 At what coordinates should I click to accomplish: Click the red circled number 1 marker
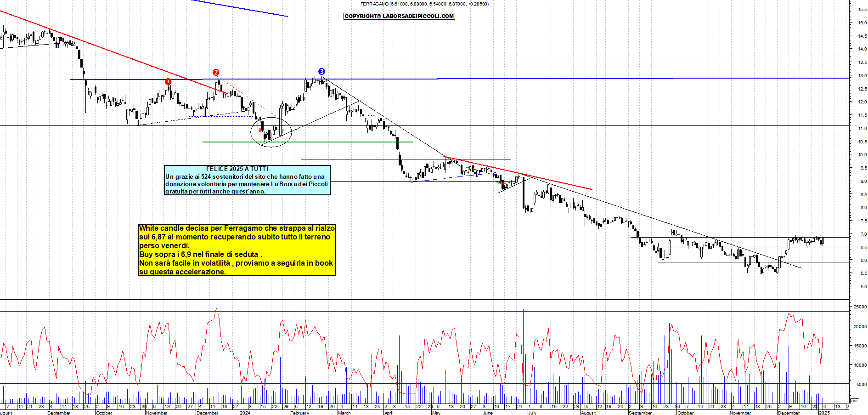coord(168,81)
